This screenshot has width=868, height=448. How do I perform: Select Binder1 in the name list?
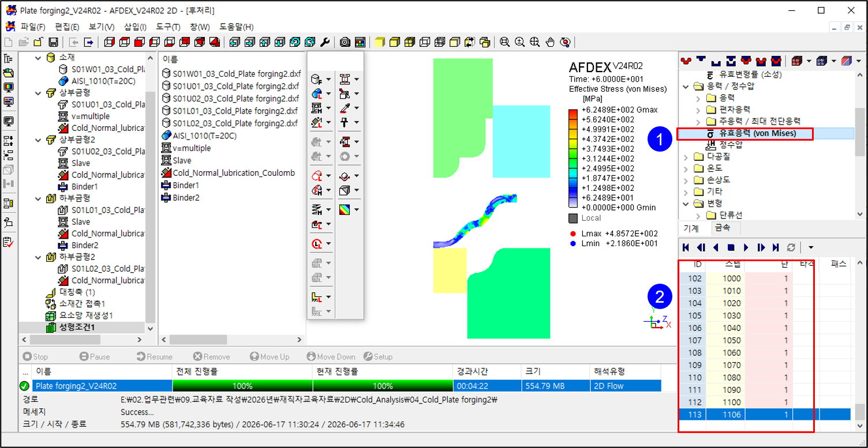click(x=186, y=186)
